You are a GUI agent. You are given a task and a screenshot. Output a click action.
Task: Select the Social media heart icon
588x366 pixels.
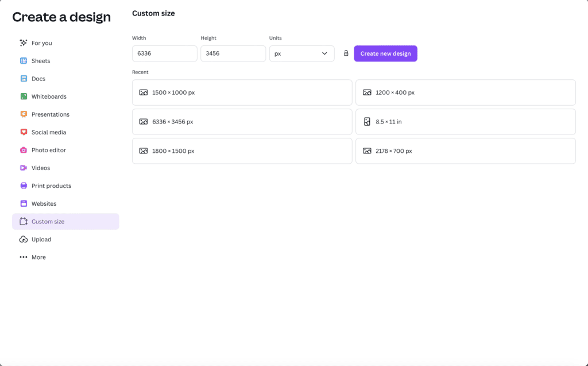tap(24, 132)
